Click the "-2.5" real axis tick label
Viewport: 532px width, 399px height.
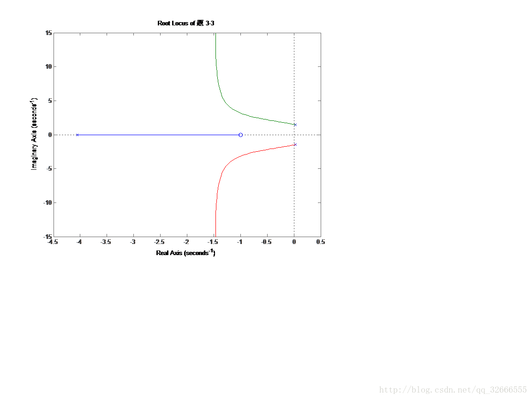pos(159,242)
